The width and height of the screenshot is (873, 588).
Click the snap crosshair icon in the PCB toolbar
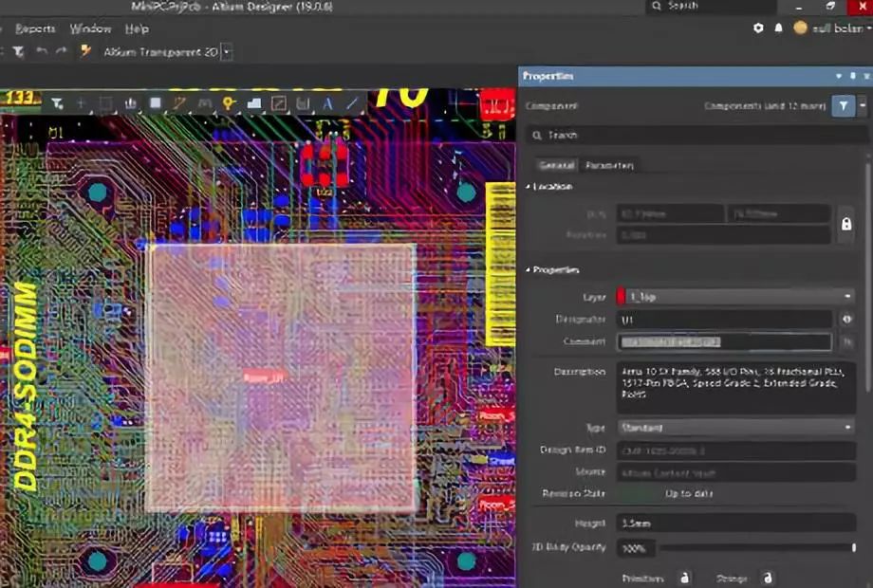click(x=82, y=103)
